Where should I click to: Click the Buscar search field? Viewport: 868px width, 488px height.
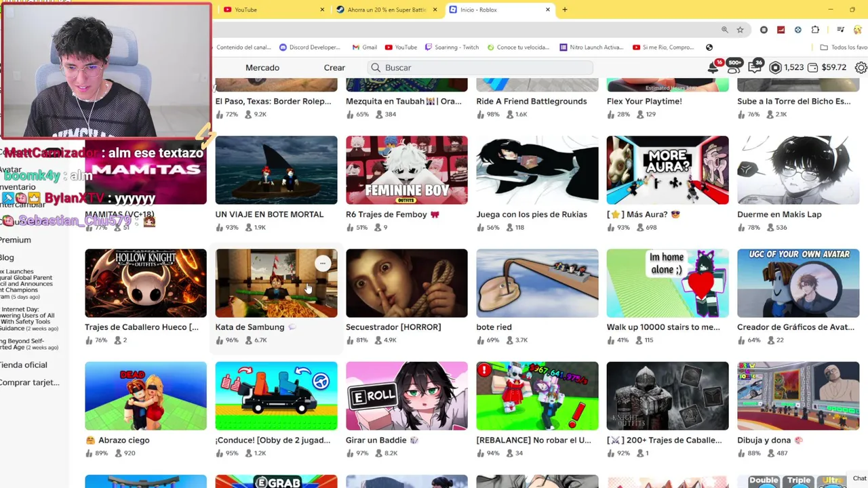(481, 68)
